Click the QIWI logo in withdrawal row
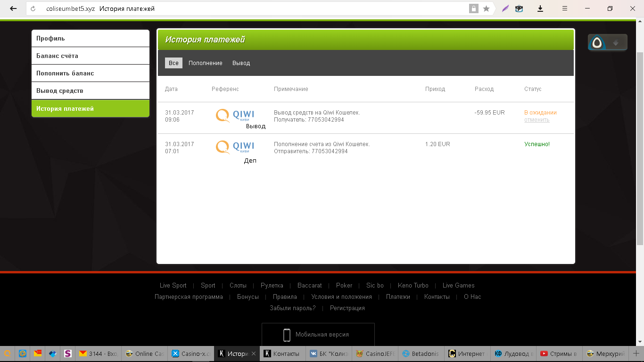 235,116
